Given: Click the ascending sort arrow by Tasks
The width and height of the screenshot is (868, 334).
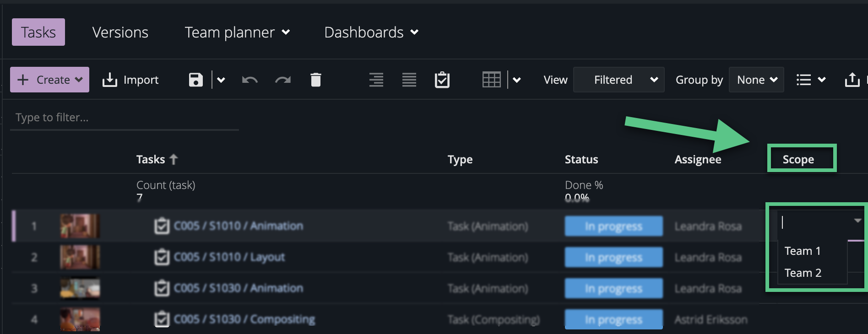Looking at the screenshot, I should point(174,159).
